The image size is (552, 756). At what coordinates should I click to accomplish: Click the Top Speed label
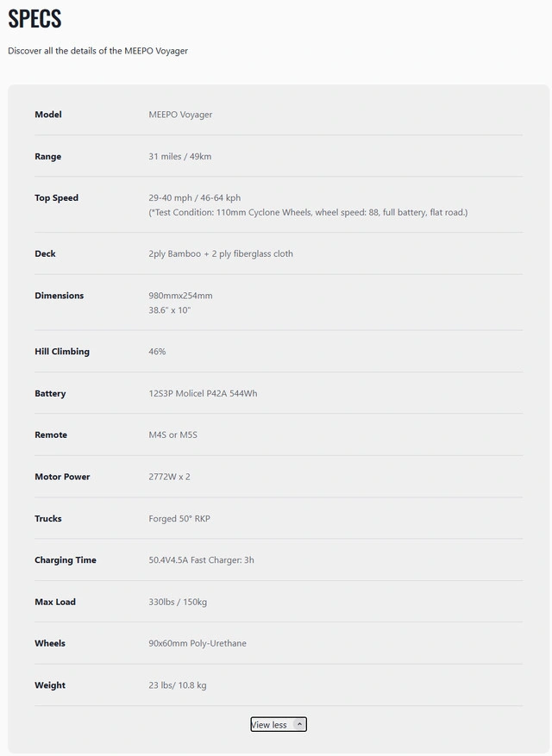(x=56, y=197)
